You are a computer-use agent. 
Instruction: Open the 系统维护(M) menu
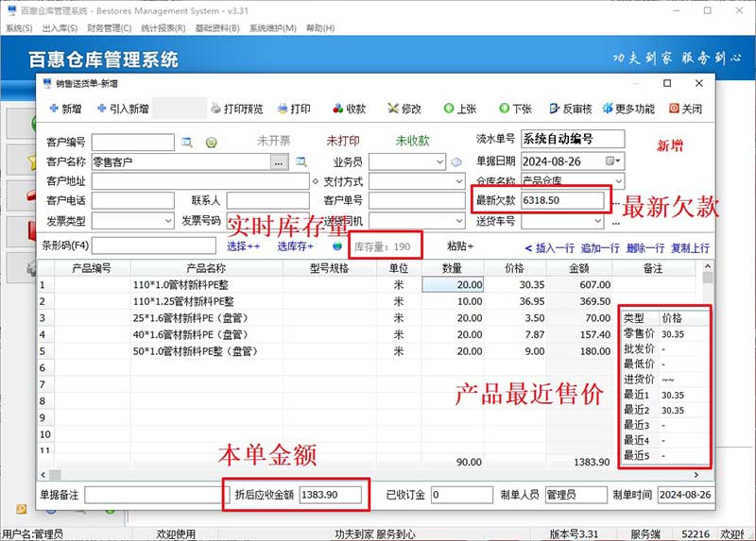273,28
